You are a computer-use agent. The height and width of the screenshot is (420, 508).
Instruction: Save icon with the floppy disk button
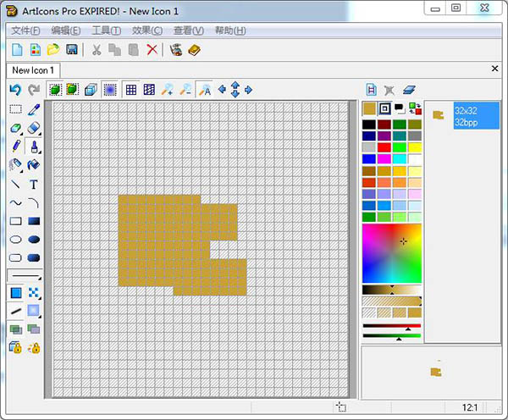pos(72,50)
